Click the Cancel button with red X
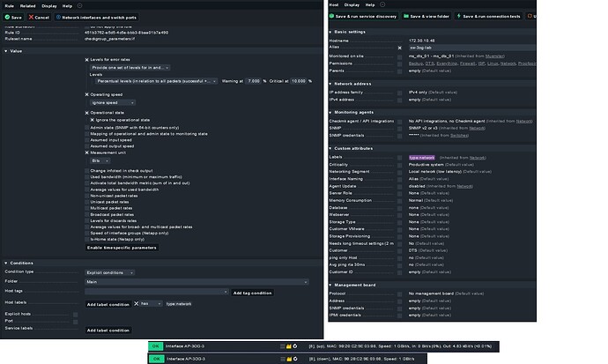This screenshot has height=364, width=608. tap(38, 17)
